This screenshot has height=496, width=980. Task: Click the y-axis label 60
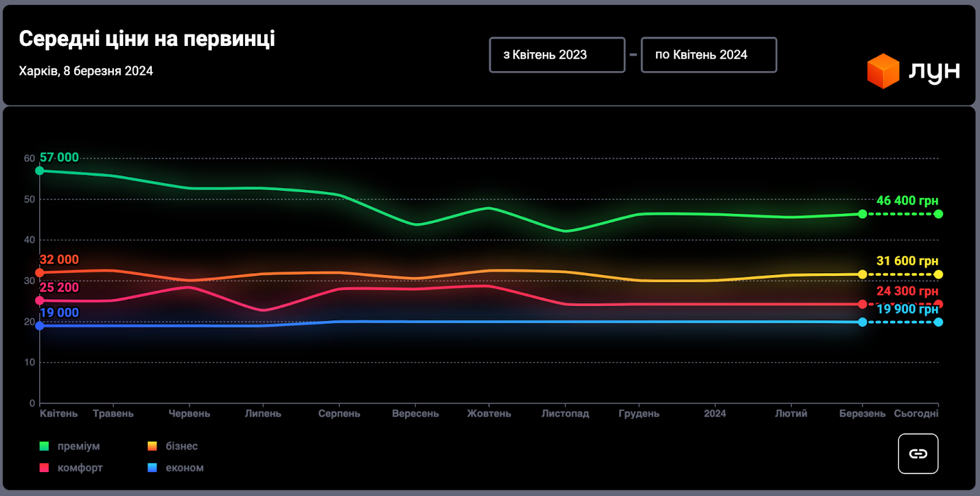pyautogui.click(x=29, y=159)
